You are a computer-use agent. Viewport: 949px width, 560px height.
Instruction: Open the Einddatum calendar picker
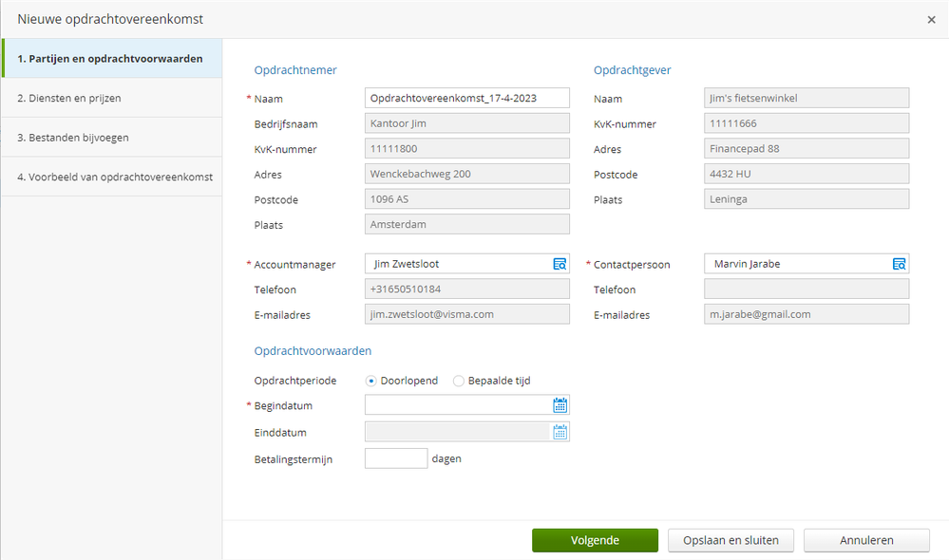pos(560,433)
